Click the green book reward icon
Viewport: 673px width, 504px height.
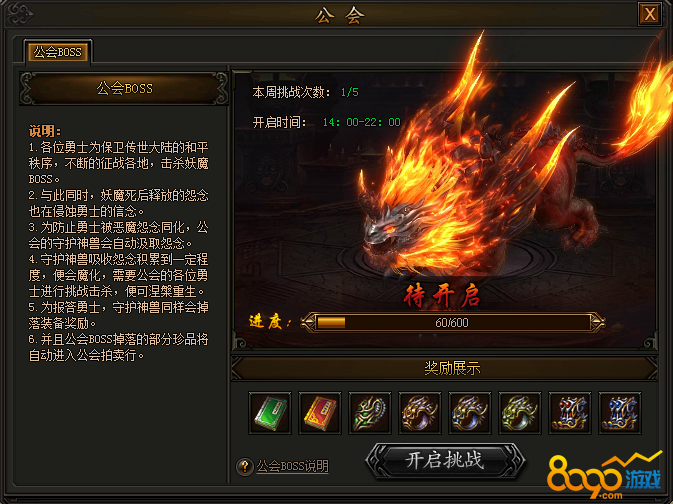[270, 413]
